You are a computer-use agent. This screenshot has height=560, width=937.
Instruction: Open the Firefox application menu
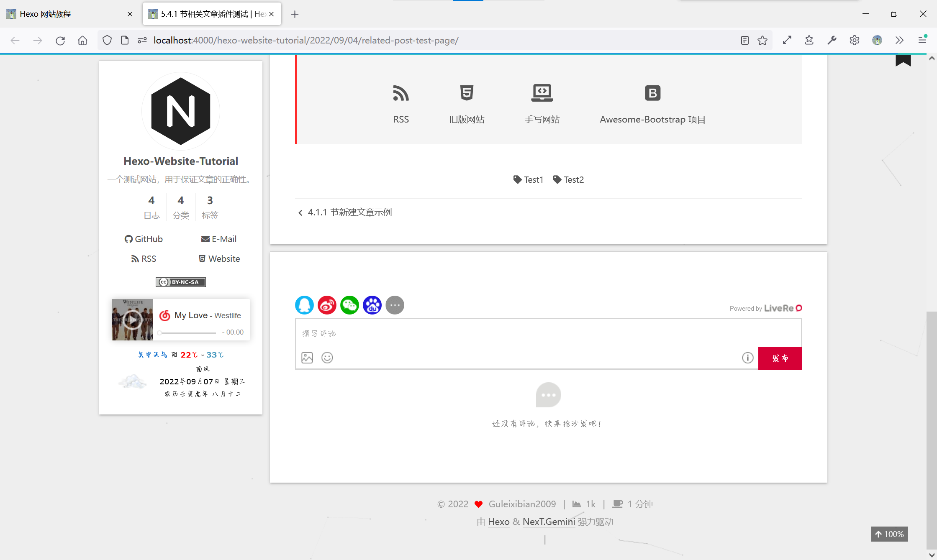click(922, 40)
